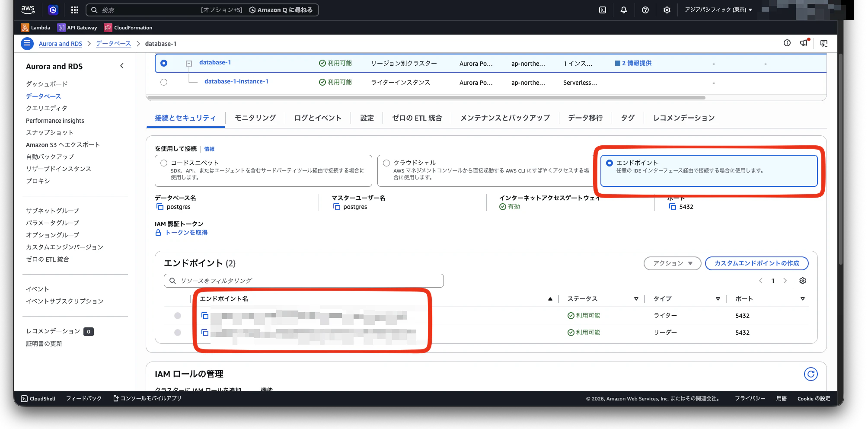
Task: Select the リーダー endpoint row radio
Action: (x=178, y=333)
